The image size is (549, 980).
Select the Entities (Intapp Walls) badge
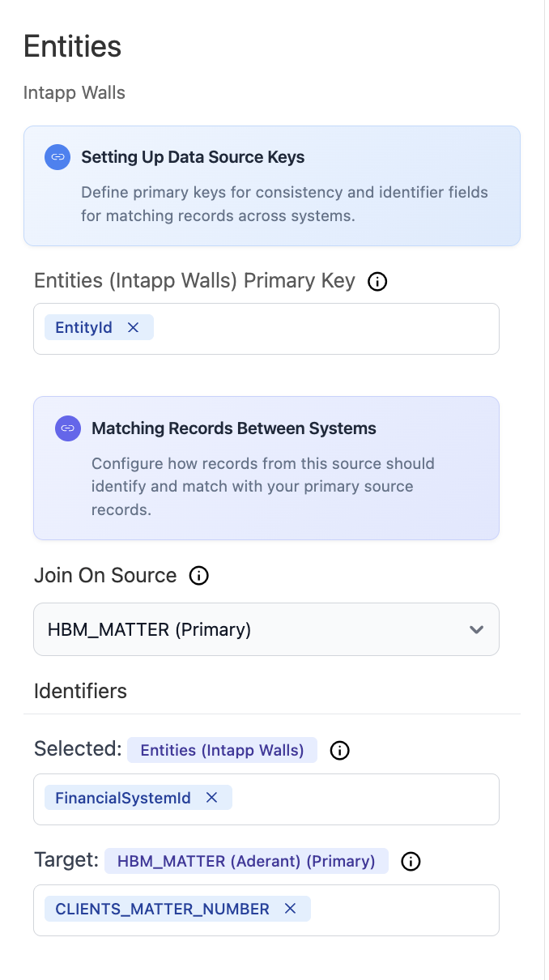[222, 750]
